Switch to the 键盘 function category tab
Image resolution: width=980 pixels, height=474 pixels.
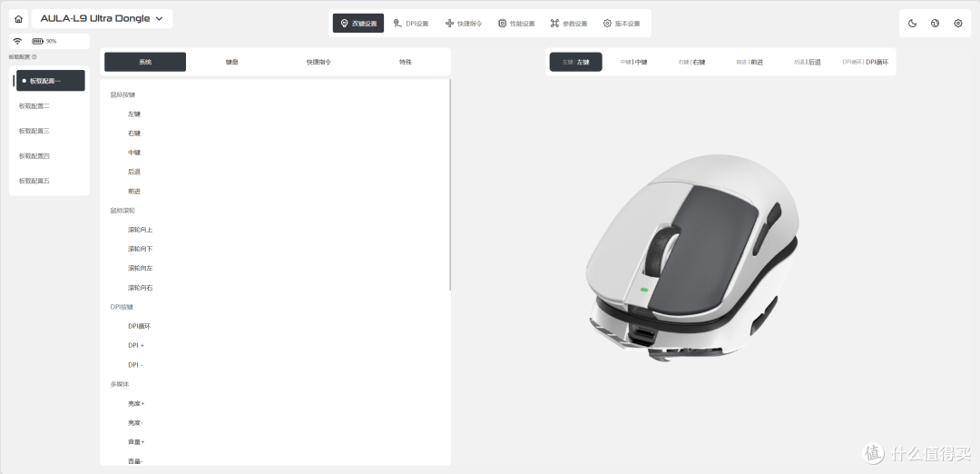[x=232, y=62]
